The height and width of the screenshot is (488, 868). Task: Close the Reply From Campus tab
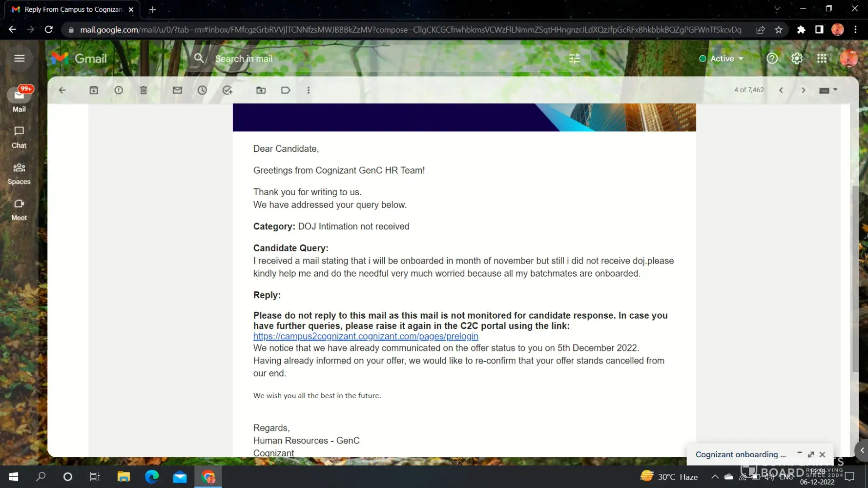coord(131,9)
